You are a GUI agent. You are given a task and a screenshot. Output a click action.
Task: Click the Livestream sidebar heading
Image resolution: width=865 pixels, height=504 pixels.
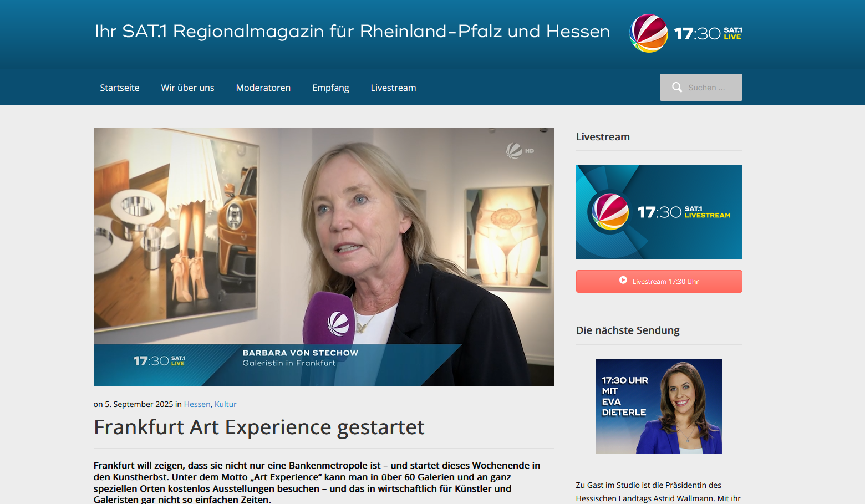[x=603, y=137]
